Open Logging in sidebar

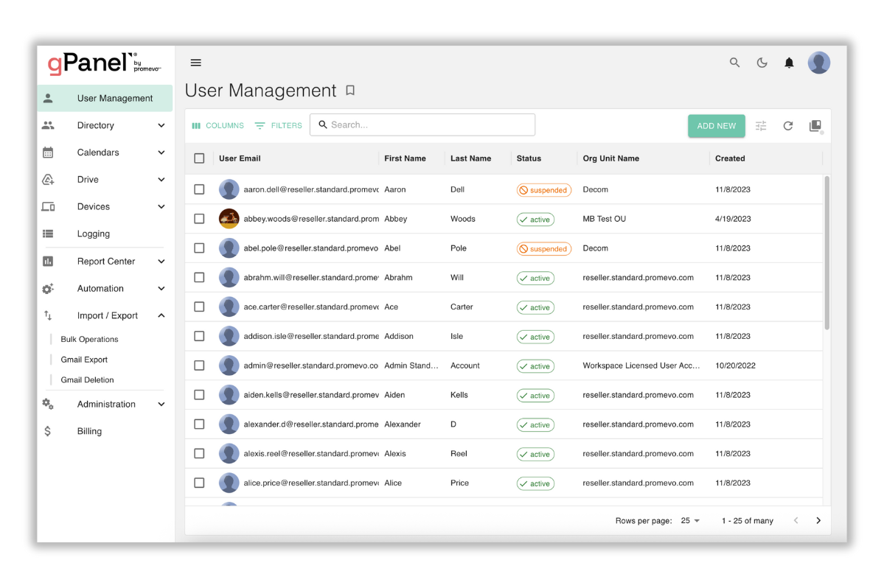tap(105, 234)
